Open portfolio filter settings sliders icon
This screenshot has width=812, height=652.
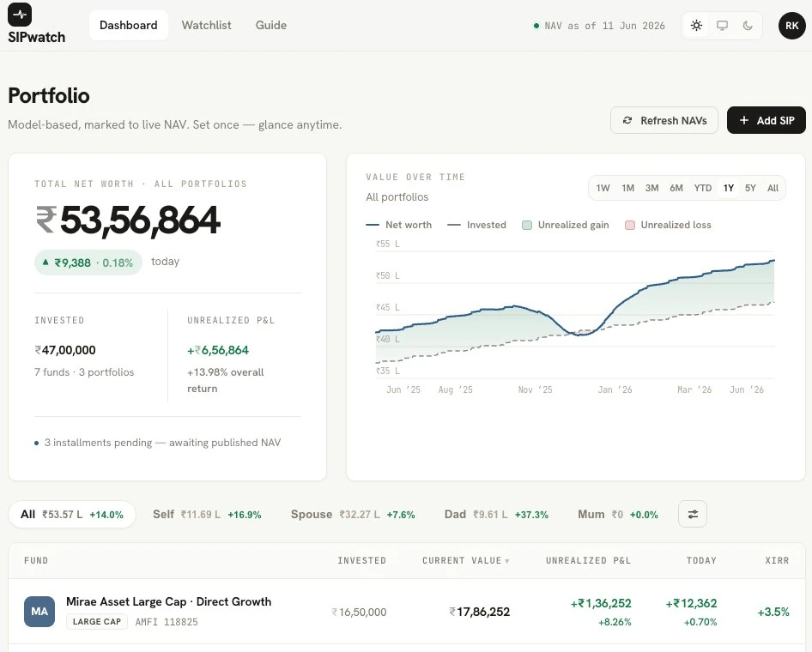[693, 514]
